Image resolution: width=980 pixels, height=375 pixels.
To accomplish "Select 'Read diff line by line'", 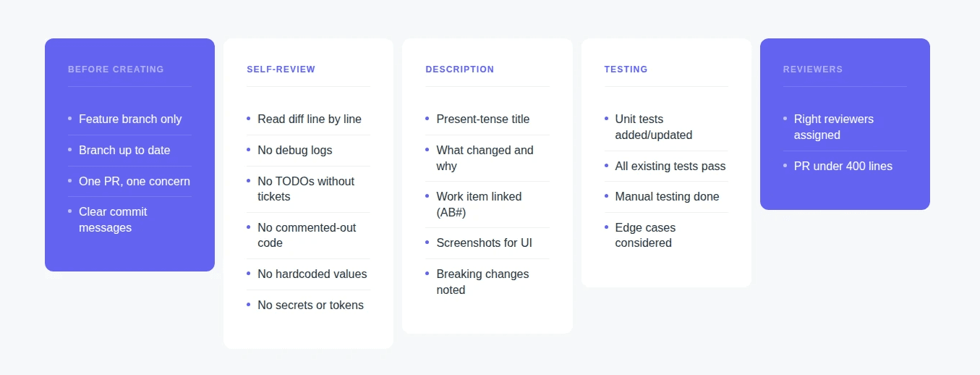I will (310, 119).
